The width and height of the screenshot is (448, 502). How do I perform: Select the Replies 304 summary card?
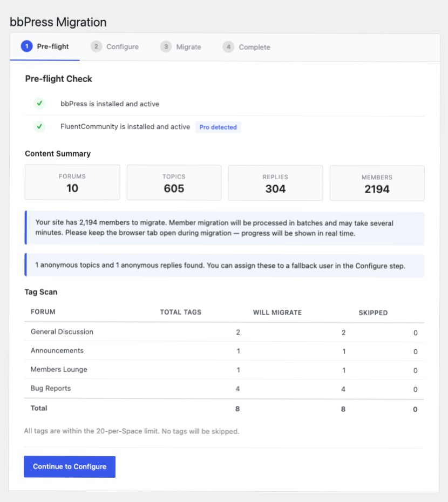pos(275,183)
